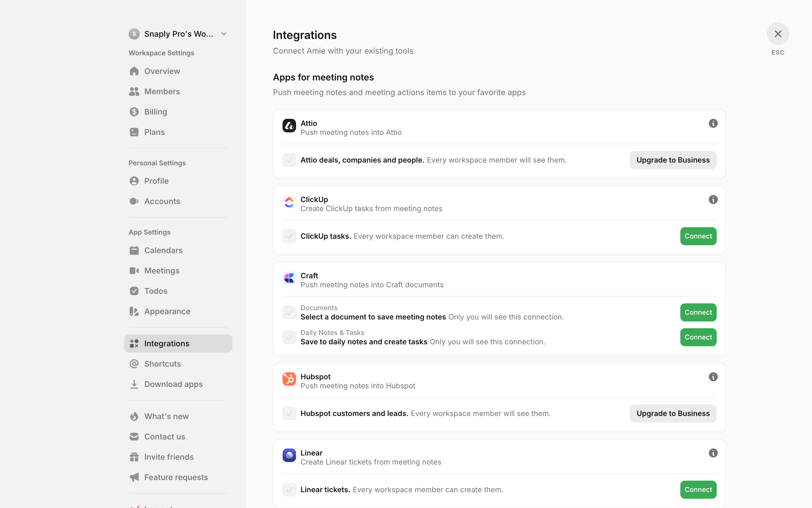This screenshot has width=812, height=508.
Task: Open Appearance settings
Action: (x=178, y=312)
